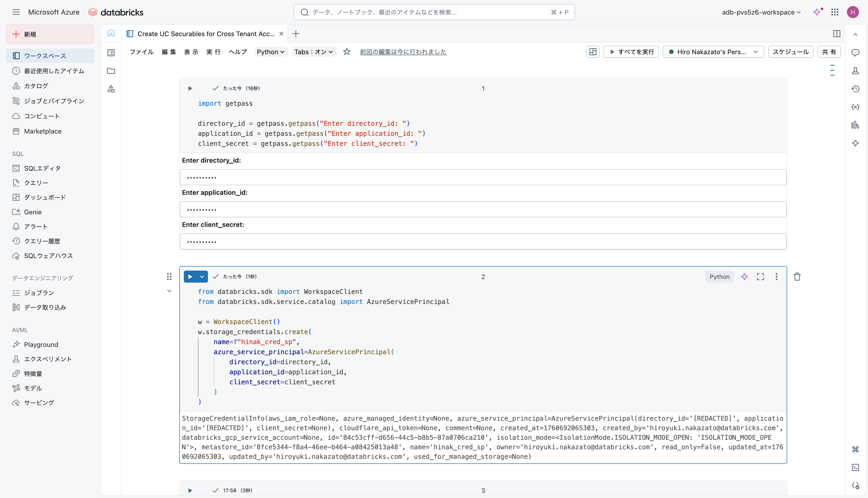Click the Enter directory_id password field
The width and height of the screenshot is (868, 498).
483,177
